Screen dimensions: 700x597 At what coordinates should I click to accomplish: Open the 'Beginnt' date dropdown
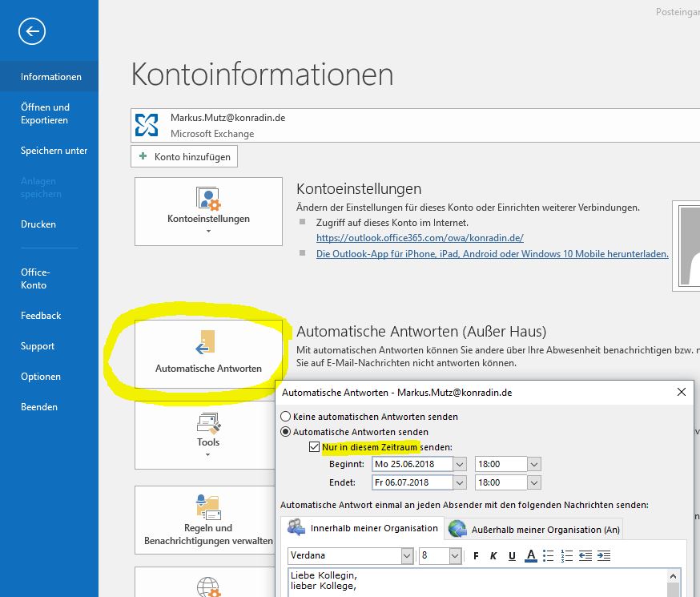click(460, 464)
